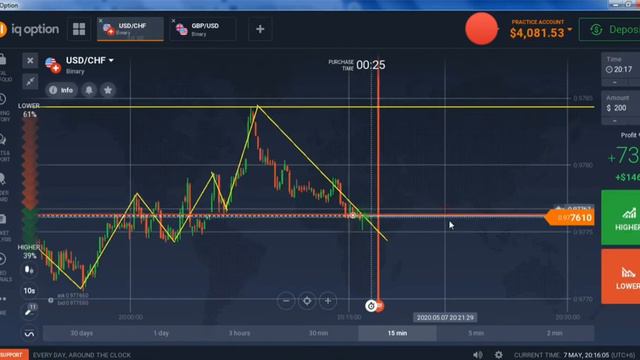Click the ask/bid info indicator icon
This screenshot has width=640, height=360.
coord(51,300)
